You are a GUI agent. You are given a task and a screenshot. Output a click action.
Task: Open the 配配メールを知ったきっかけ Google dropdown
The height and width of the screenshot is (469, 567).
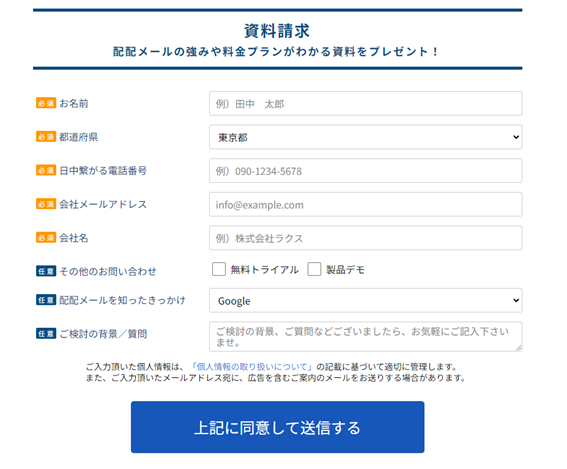tap(365, 300)
